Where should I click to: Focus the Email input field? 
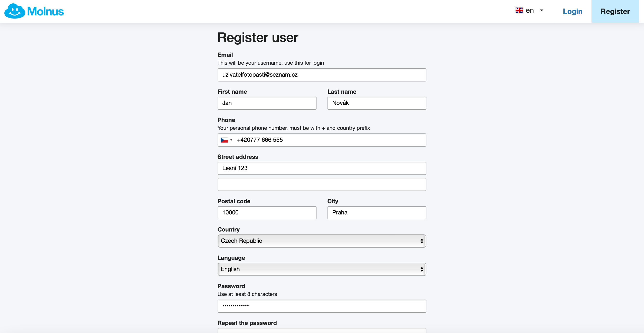(x=322, y=75)
